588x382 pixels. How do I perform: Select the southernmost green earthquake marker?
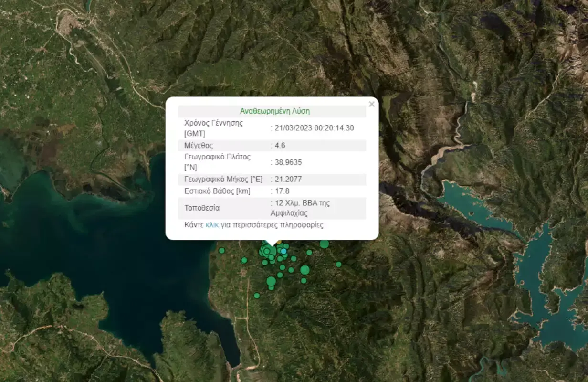tap(257, 296)
